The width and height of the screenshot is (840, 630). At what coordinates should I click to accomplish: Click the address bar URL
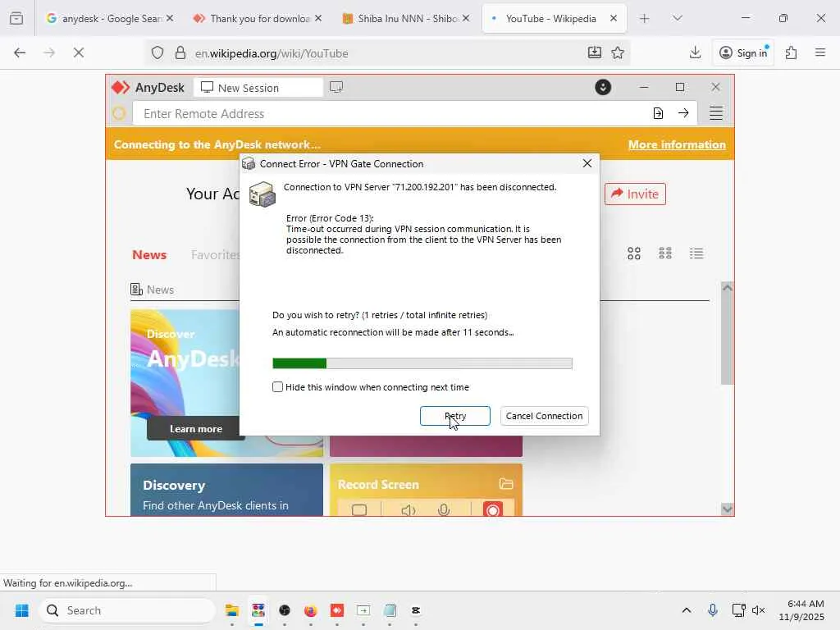272,53
